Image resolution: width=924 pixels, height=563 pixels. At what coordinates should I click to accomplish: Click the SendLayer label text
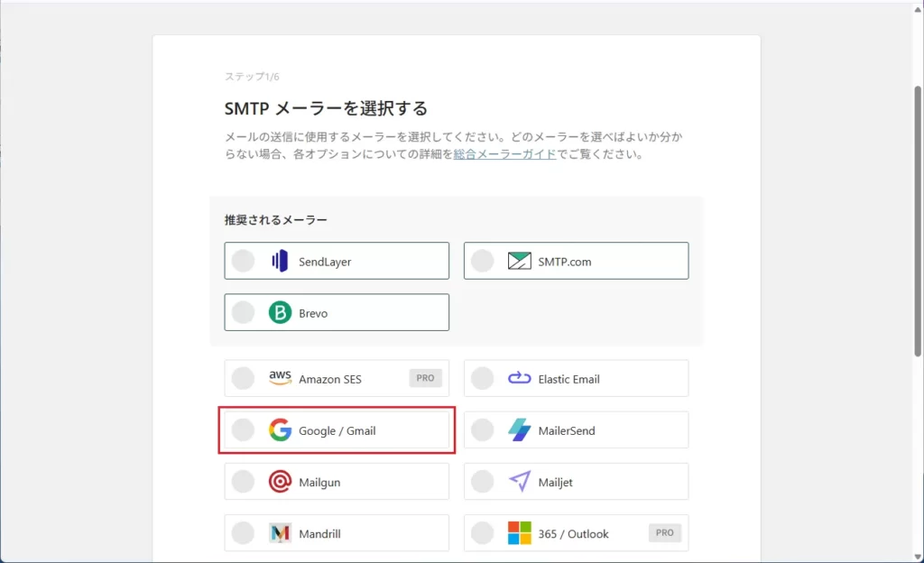coord(325,262)
